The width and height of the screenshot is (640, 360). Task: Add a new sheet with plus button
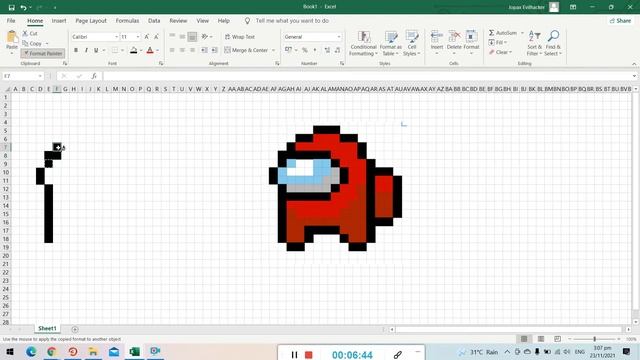click(75, 329)
